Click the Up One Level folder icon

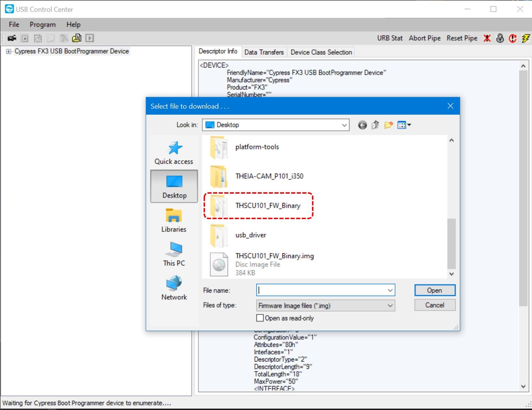click(x=375, y=125)
